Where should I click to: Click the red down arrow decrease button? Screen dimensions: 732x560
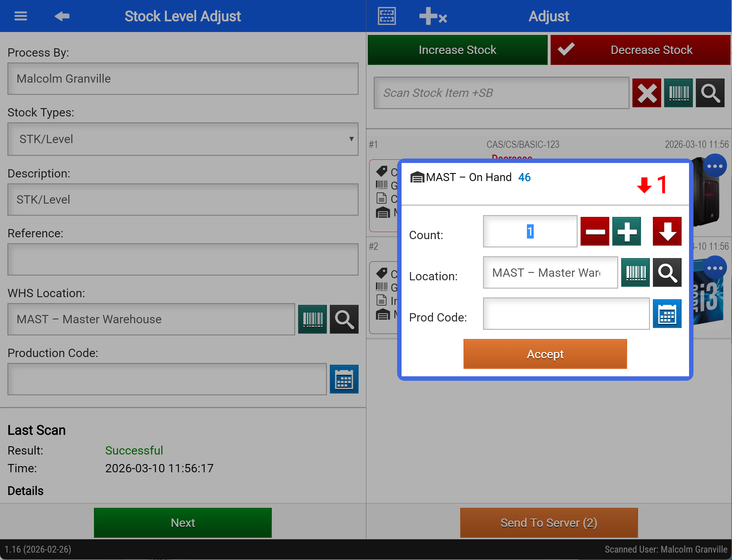pyautogui.click(x=667, y=232)
